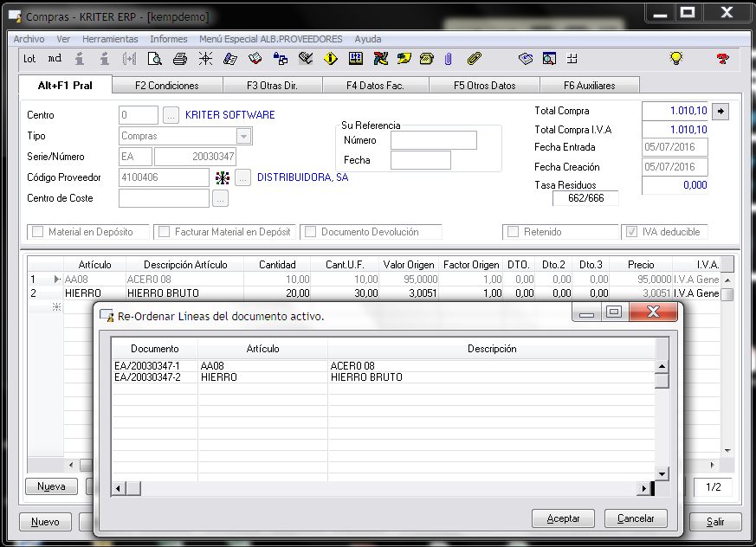Click the blue pen on papers icon
The height and width of the screenshot is (547, 756).
tap(230, 59)
